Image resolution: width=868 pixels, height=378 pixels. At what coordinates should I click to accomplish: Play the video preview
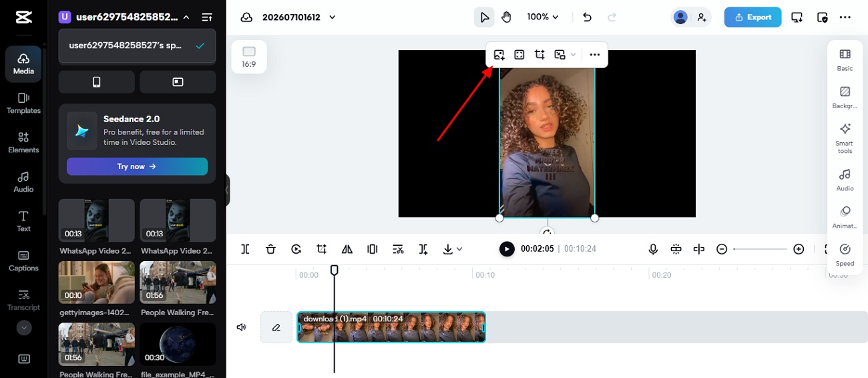click(507, 249)
